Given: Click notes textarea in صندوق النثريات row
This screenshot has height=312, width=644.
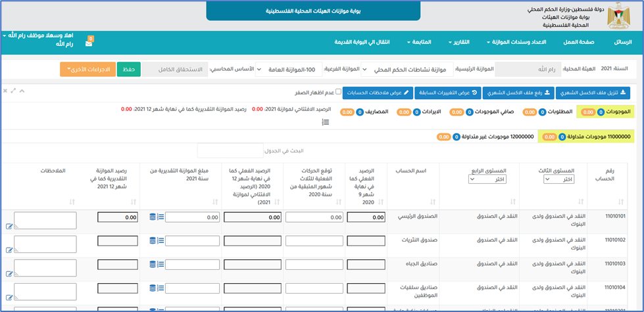Looking at the screenshot, I should point(45,244).
